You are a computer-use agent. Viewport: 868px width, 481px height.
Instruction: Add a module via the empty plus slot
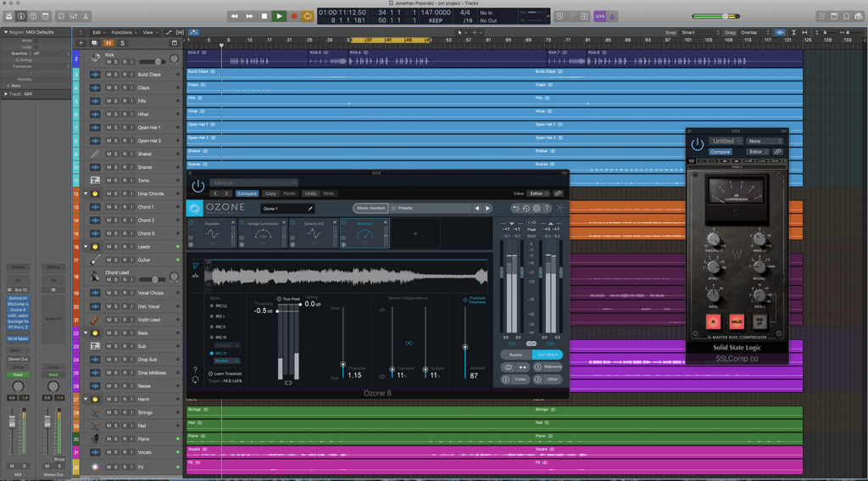click(415, 233)
